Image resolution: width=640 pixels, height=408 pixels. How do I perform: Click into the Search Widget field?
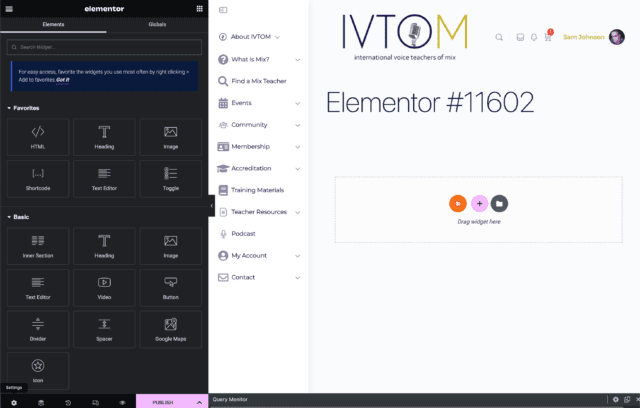coord(104,47)
